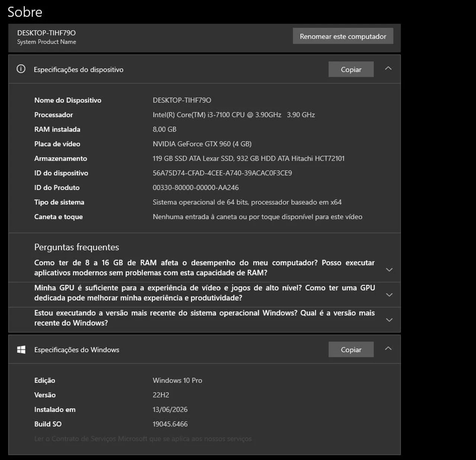Click the info icon beside Especificações do dispositivo
This screenshot has width=476, height=460.
(21, 69)
